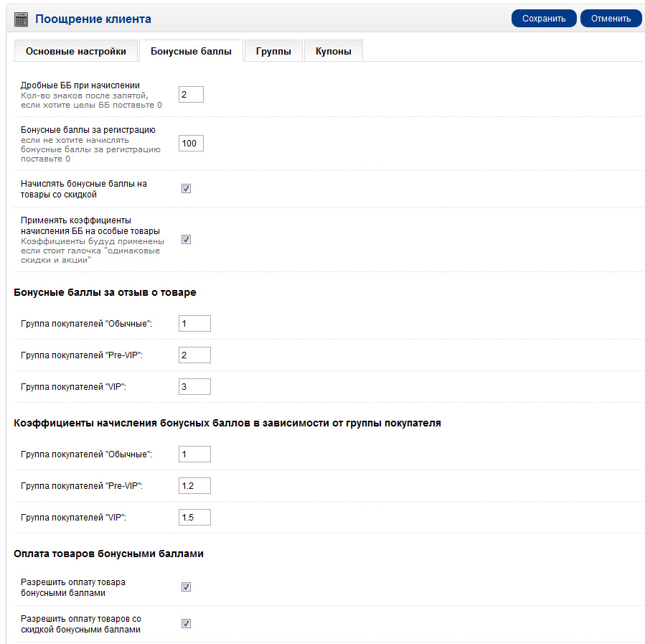The height and width of the screenshot is (644, 645).
Task: Click the Сохранить button
Action: tap(544, 19)
